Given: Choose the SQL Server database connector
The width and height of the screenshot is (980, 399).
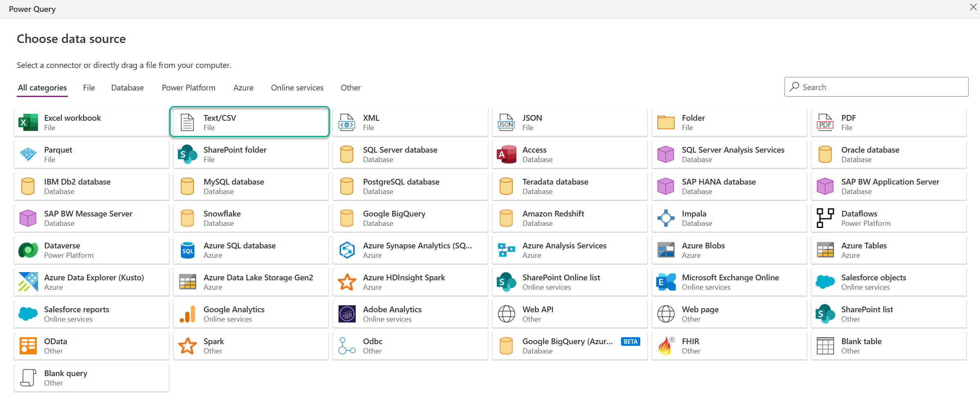Looking at the screenshot, I should 410,154.
